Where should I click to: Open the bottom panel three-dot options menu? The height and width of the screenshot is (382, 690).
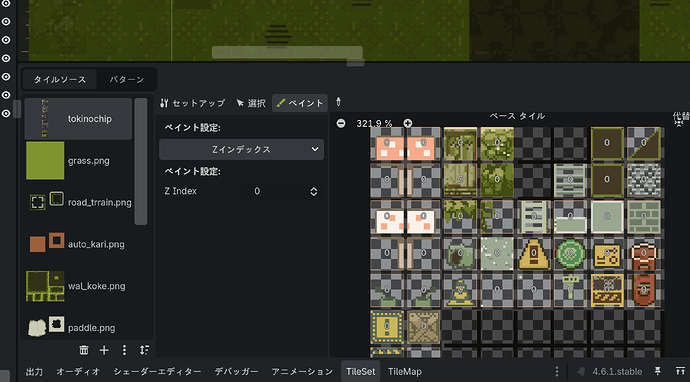[x=557, y=371]
